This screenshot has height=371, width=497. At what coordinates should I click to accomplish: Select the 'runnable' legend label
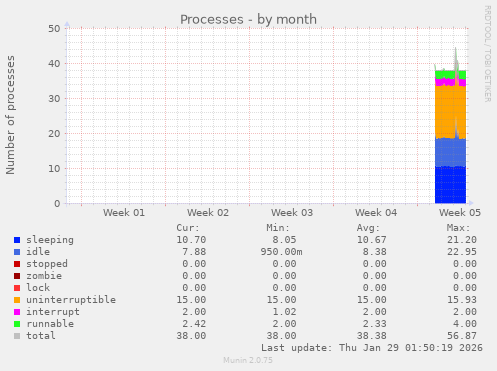tap(50, 324)
